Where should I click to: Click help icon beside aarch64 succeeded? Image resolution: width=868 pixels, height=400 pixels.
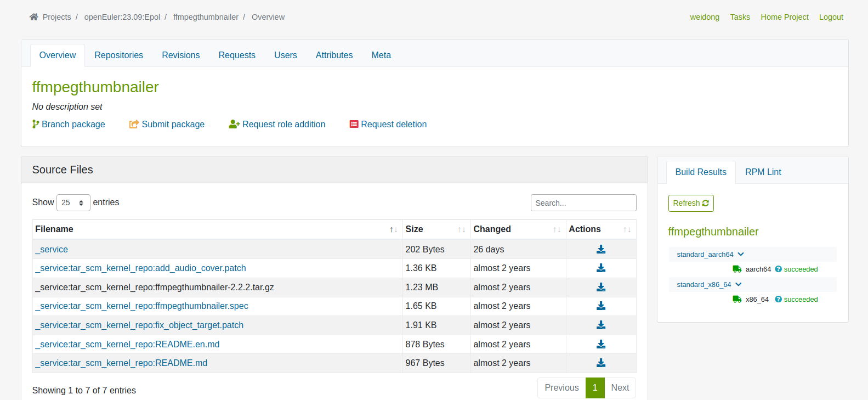coord(778,269)
